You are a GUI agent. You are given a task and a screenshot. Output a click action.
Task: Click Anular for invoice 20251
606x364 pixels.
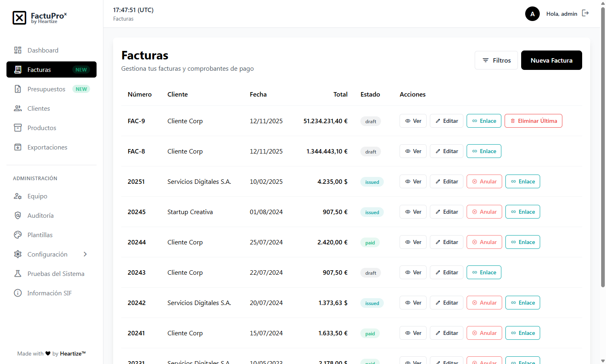click(x=484, y=181)
